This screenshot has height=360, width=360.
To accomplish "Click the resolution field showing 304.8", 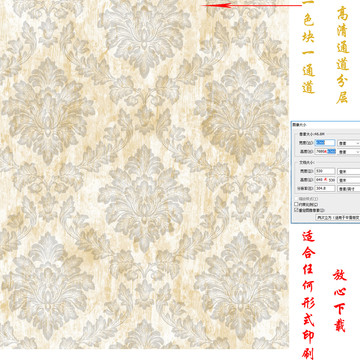I will click(325, 188).
